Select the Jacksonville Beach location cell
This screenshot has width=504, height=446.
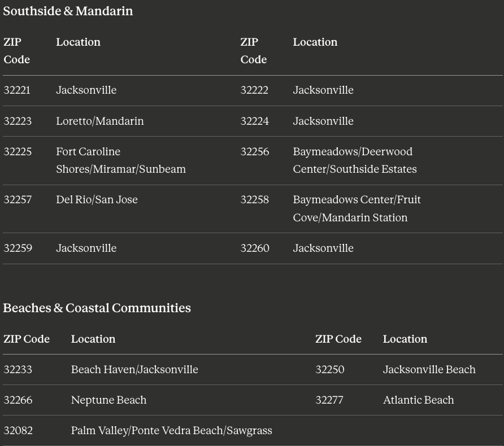(x=429, y=370)
